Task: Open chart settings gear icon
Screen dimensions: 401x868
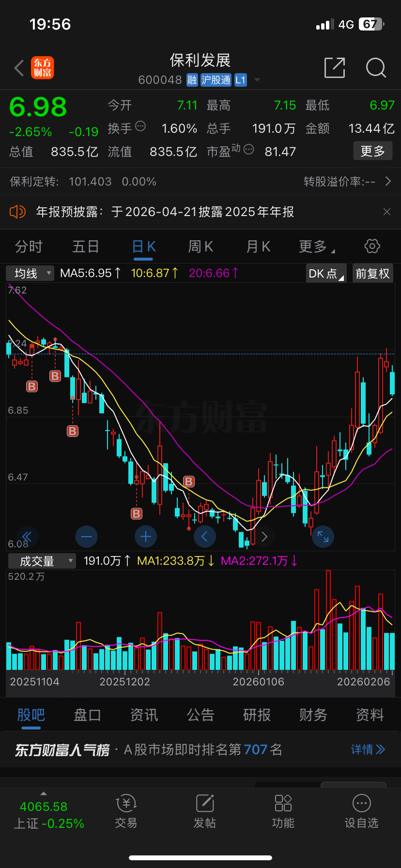Action: [372, 246]
